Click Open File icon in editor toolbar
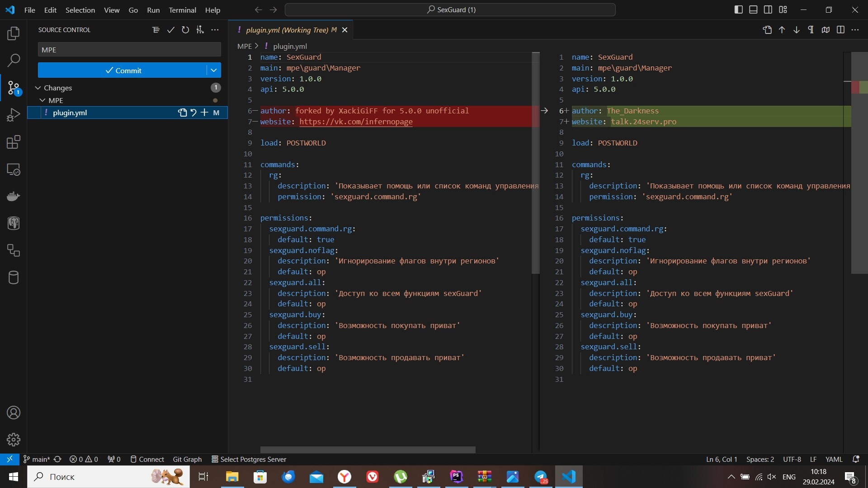Viewport: 868px width, 488px height. [767, 30]
